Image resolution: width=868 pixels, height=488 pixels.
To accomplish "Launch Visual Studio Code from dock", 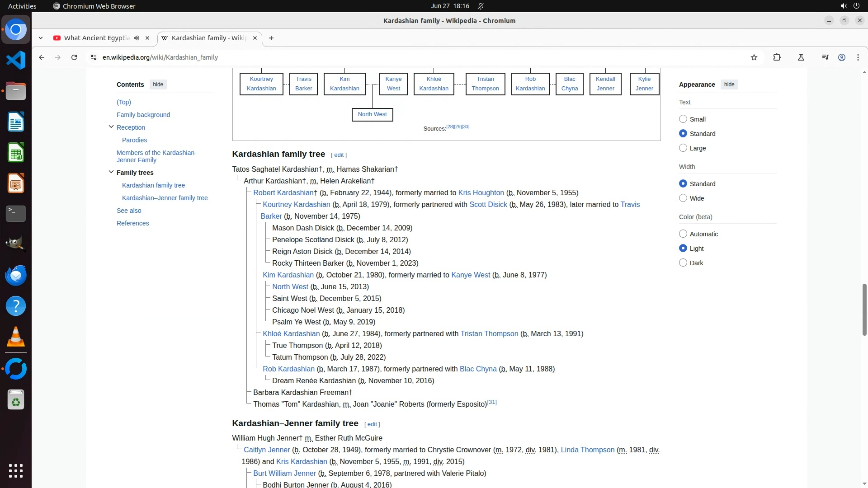I will (x=16, y=60).
